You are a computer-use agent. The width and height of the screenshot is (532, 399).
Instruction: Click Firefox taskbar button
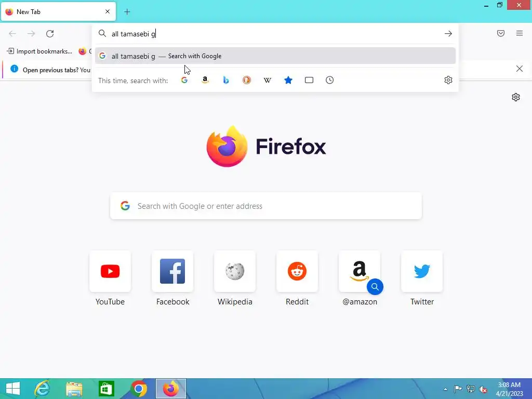(x=170, y=389)
